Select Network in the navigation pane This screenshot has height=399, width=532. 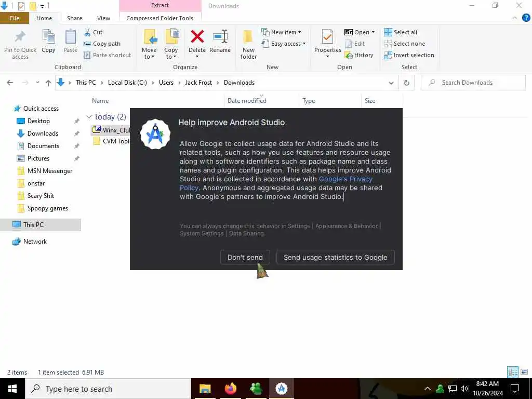click(x=35, y=242)
